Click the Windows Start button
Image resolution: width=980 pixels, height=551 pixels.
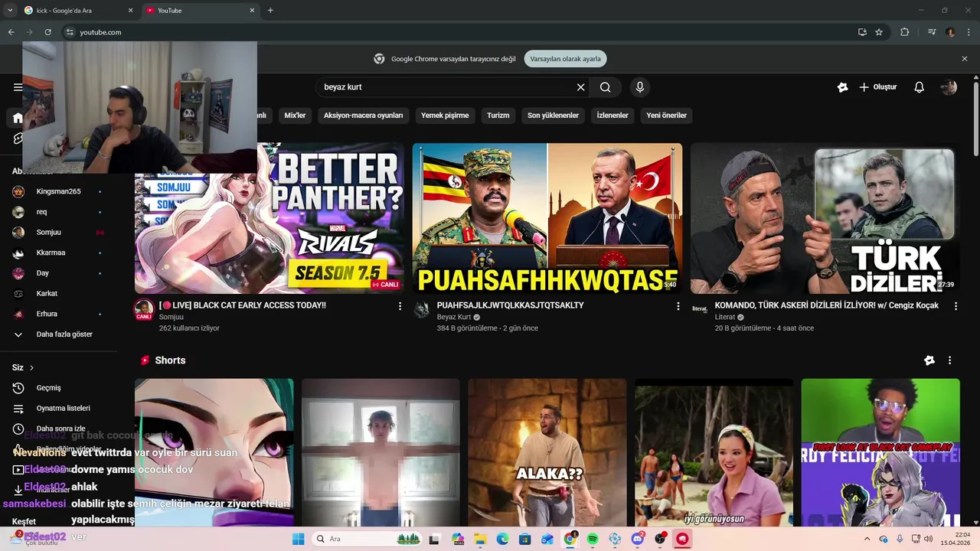(299, 539)
